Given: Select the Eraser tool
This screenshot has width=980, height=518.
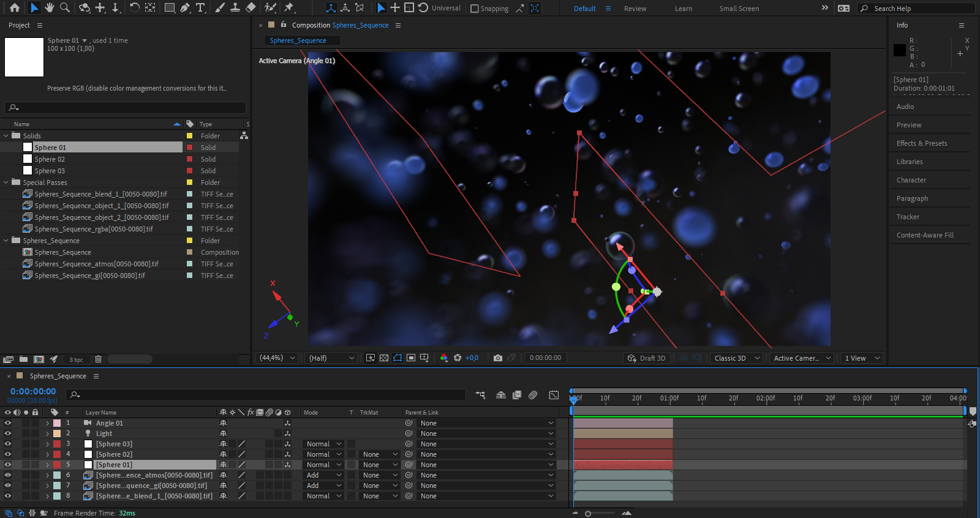Looking at the screenshot, I should pos(251,8).
